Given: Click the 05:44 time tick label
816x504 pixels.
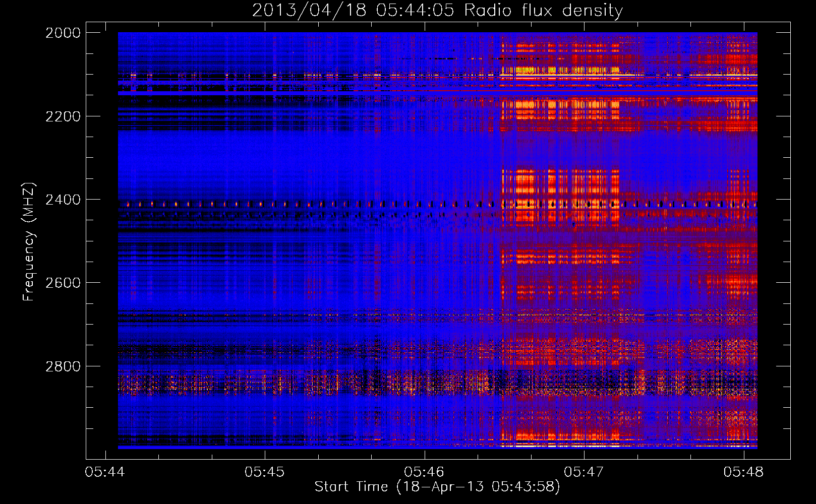Looking at the screenshot, I should pos(105,472).
